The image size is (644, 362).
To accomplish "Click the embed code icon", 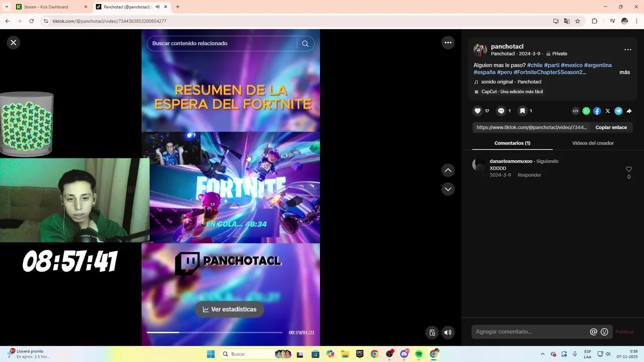I will click(x=576, y=111).
